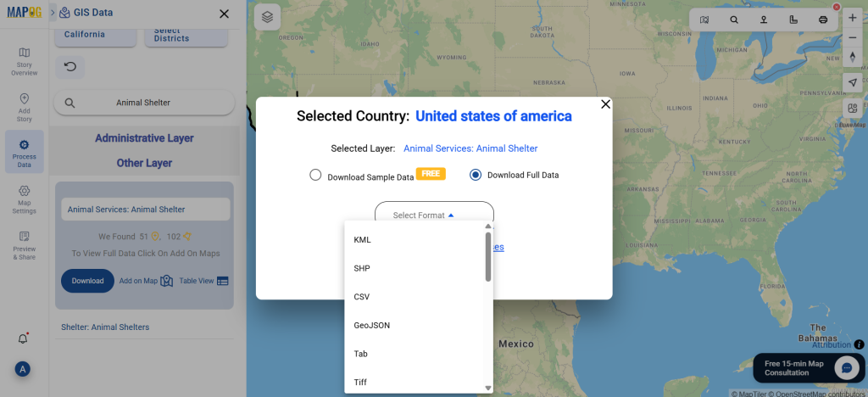Click the map search magnifier icon

(x=734, y=20)
